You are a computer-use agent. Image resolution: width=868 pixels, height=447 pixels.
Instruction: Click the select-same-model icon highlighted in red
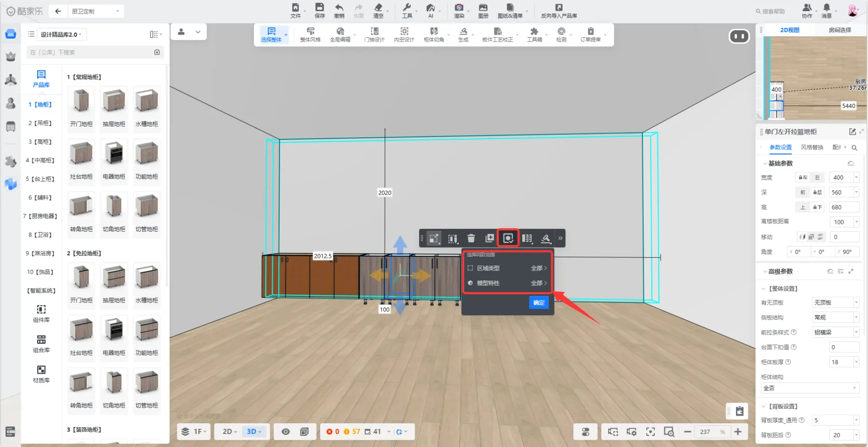tap(508, 238)
